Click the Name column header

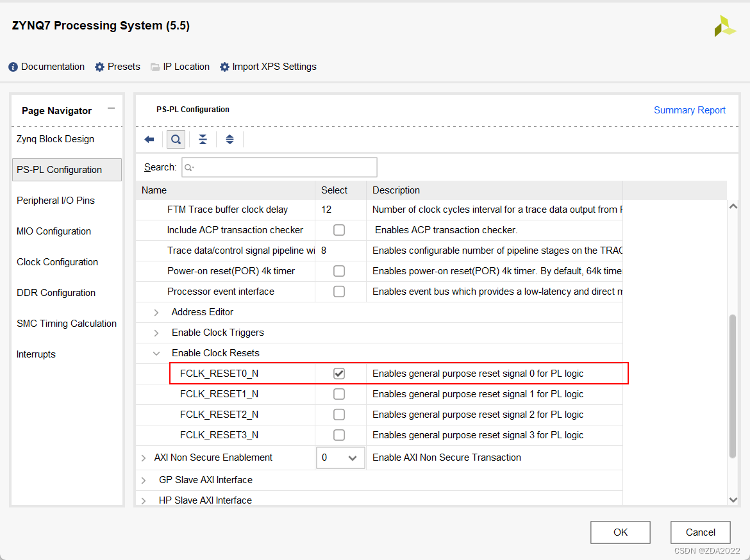225,190
